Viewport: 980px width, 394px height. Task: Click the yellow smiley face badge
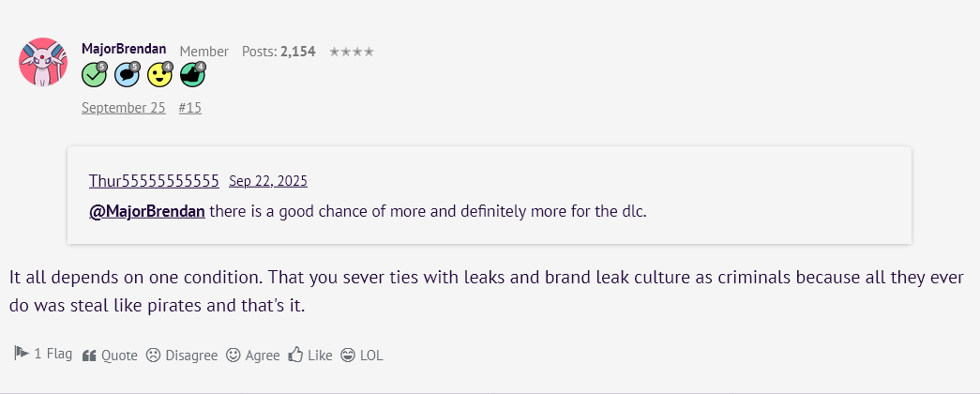159,74
